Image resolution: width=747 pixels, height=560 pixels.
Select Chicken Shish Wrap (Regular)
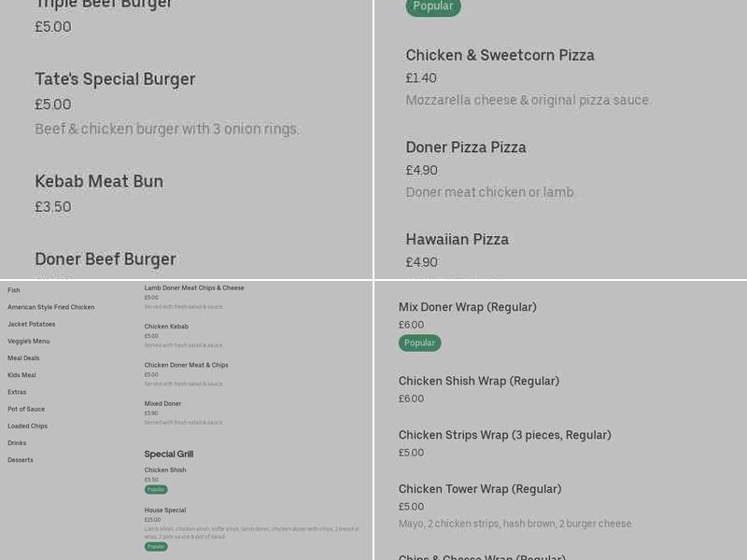click(480, 380)
